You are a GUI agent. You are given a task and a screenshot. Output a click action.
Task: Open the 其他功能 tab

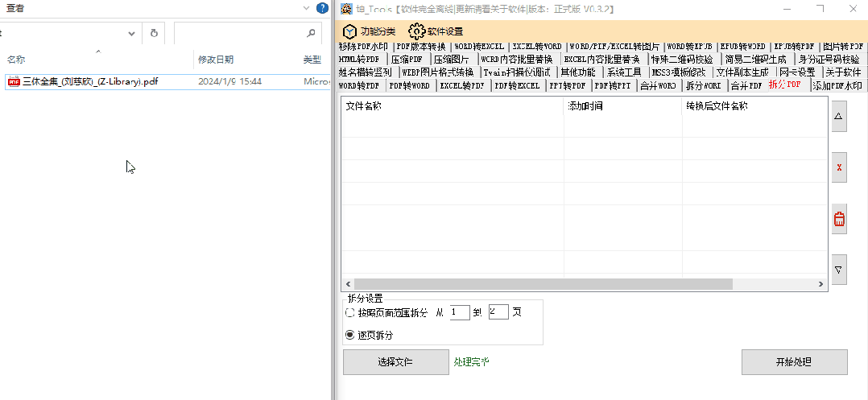click(x=578, y=72)
